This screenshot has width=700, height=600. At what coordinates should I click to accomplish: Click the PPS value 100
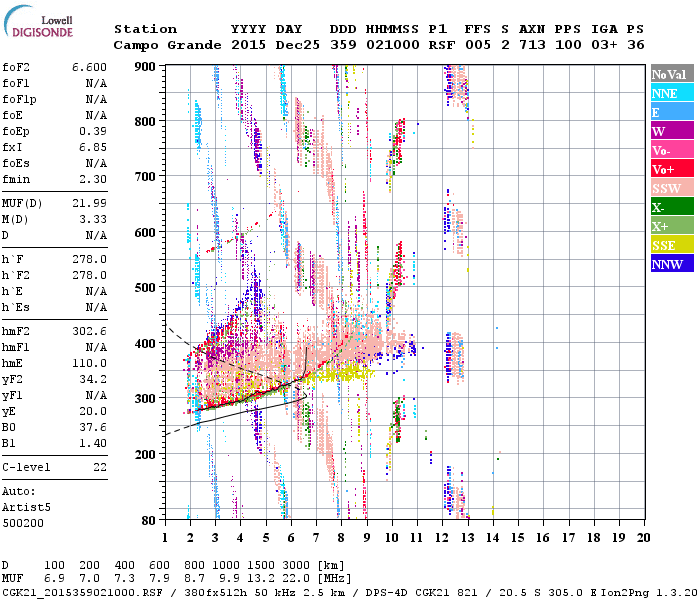[x=568, y=45]
